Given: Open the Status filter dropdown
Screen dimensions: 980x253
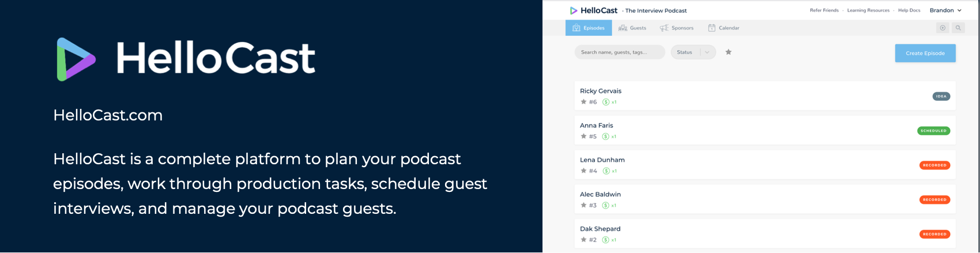Looking at the screenshot, I should [x=693, y=52].
